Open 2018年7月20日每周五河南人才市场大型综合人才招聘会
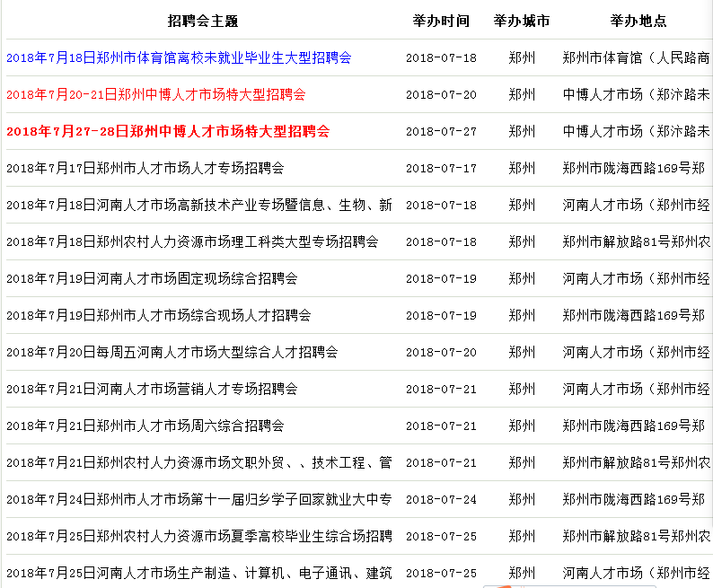Screen dimensions: 713x588 pos(172,352)
